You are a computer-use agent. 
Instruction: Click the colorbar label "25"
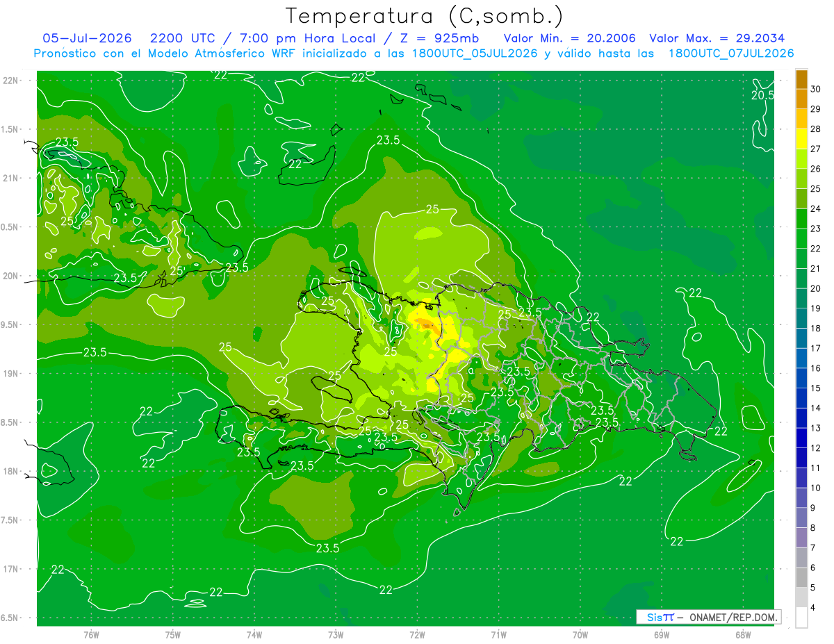tap(816, 189)
